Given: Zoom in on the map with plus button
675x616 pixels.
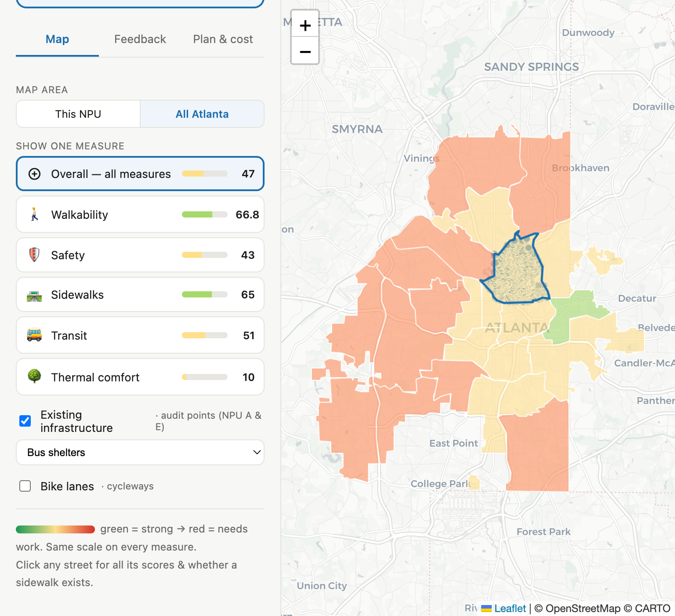Looking at the screenshot, I should point(305,25).
